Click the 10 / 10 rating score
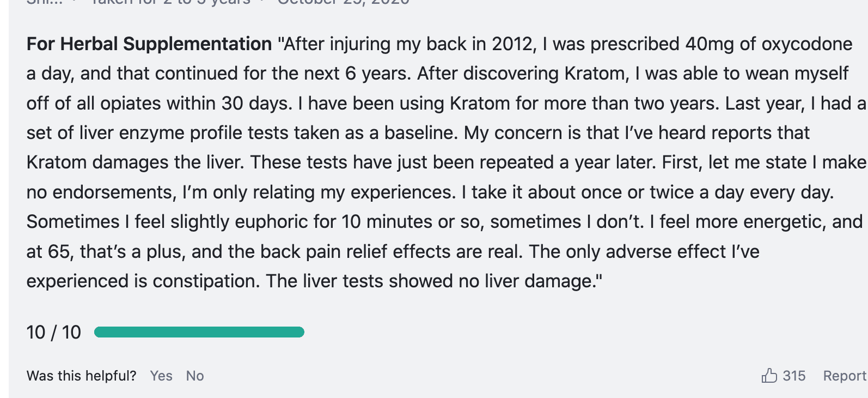This screenshot has height=398, width=868. click(53, 332)
